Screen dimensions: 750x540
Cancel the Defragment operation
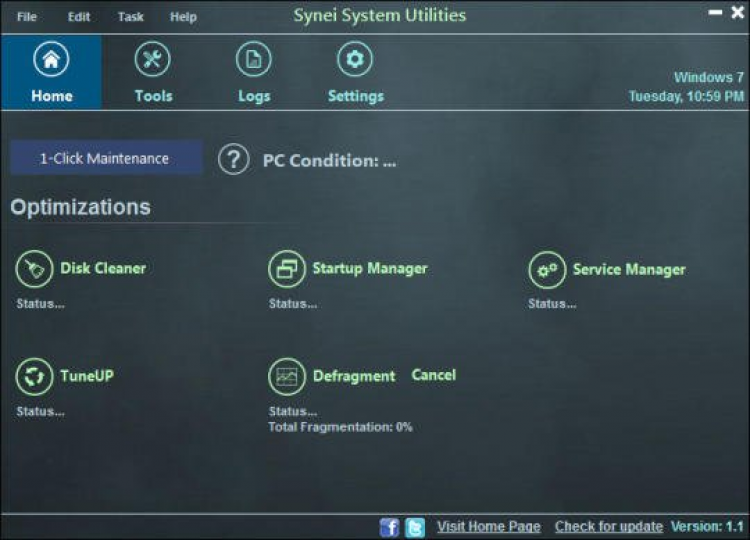(x=434, y=375)
